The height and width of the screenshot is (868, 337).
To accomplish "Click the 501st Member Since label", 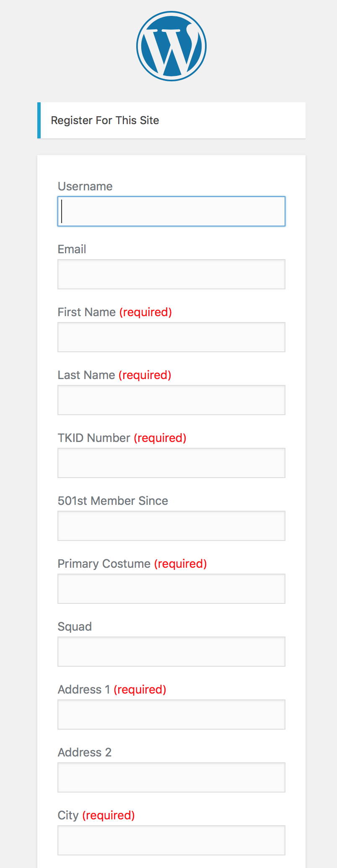I will (113, 501).
